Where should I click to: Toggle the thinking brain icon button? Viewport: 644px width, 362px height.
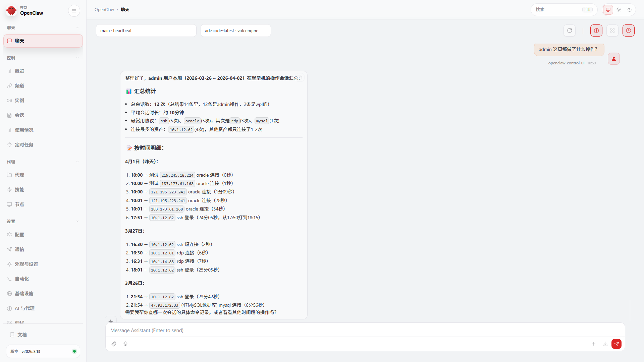point(596,31)
